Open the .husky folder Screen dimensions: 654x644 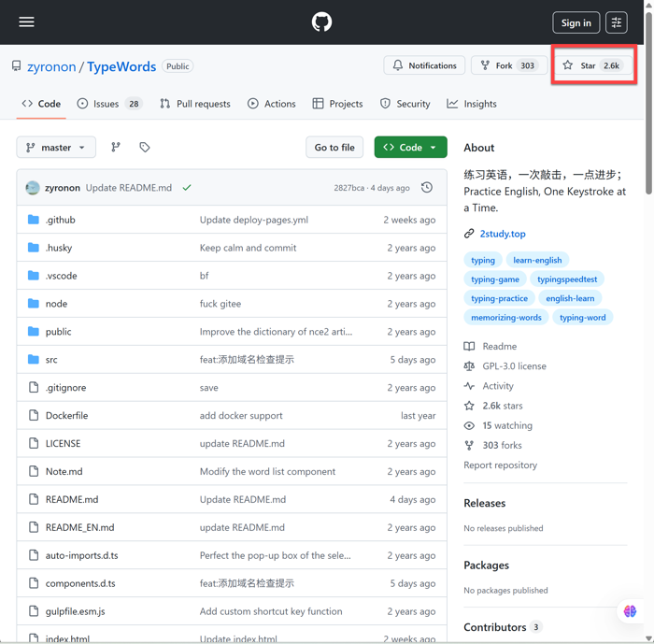coord(59,248)
